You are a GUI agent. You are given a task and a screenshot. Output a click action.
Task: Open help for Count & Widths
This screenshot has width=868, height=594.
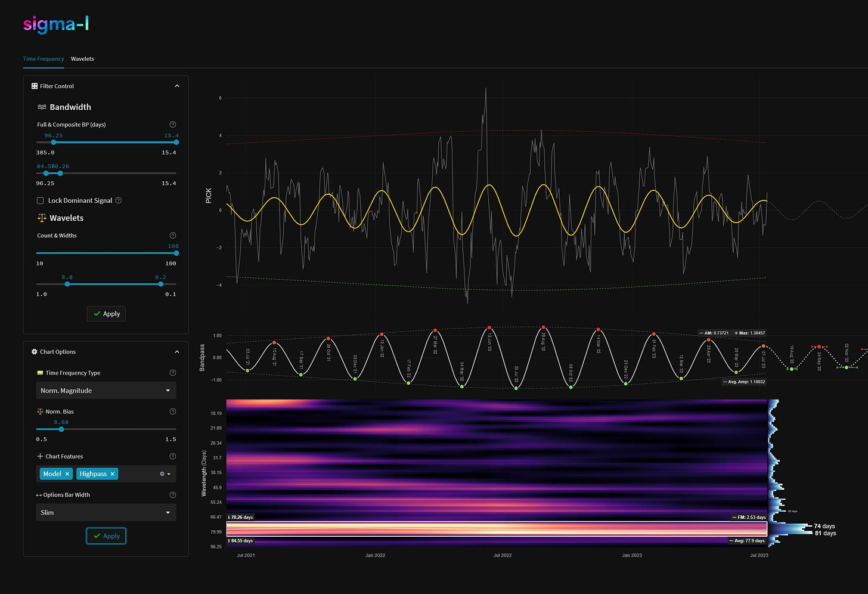coord(173,236)
